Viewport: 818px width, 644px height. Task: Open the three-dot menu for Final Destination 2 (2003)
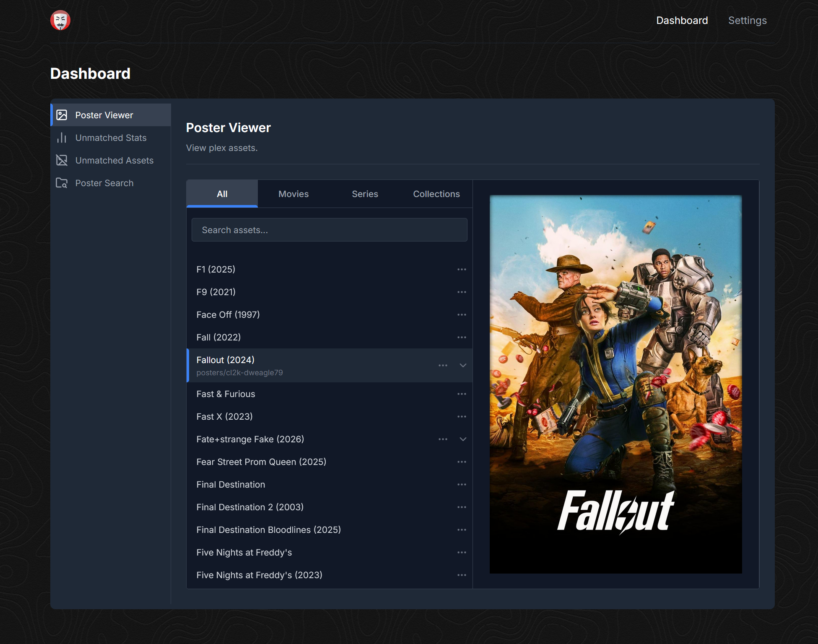(x=462, y=507)
